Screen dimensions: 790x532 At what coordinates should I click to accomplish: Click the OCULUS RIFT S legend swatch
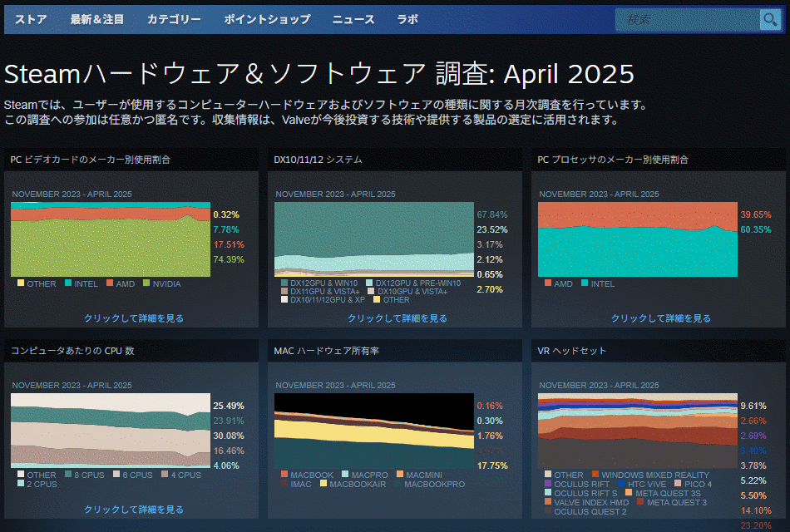pyautogui.click(x=548, y=492)
